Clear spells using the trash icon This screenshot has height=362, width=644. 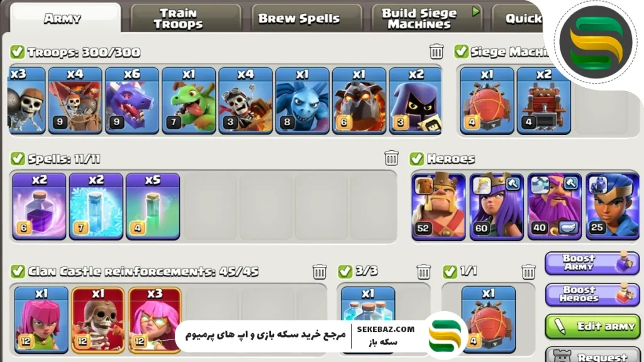tap(391, 158)
